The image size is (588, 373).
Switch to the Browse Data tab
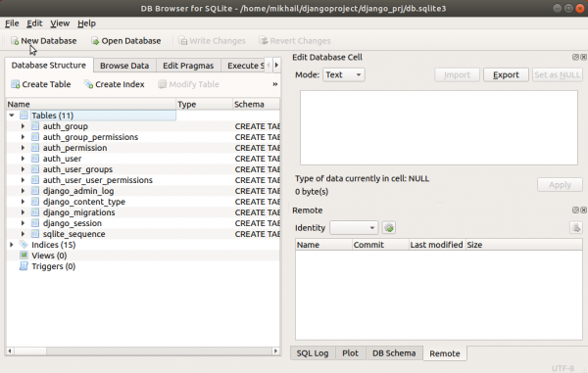124,66
